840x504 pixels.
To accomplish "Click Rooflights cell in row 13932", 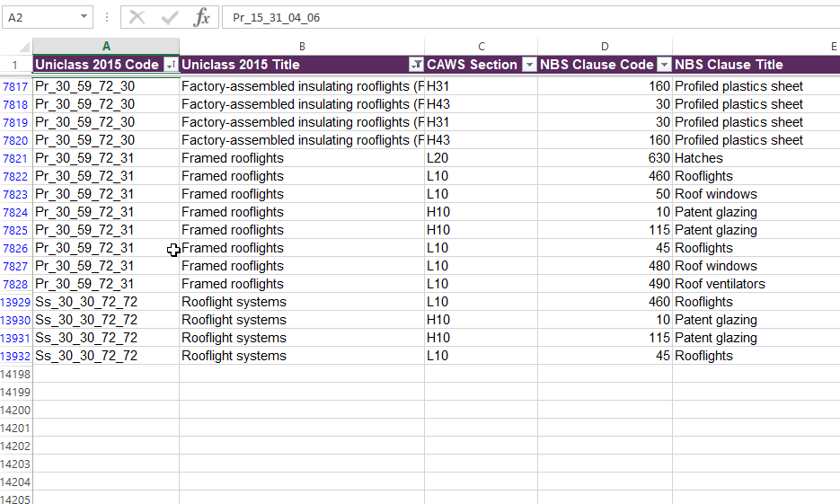I will click(756, 356).
